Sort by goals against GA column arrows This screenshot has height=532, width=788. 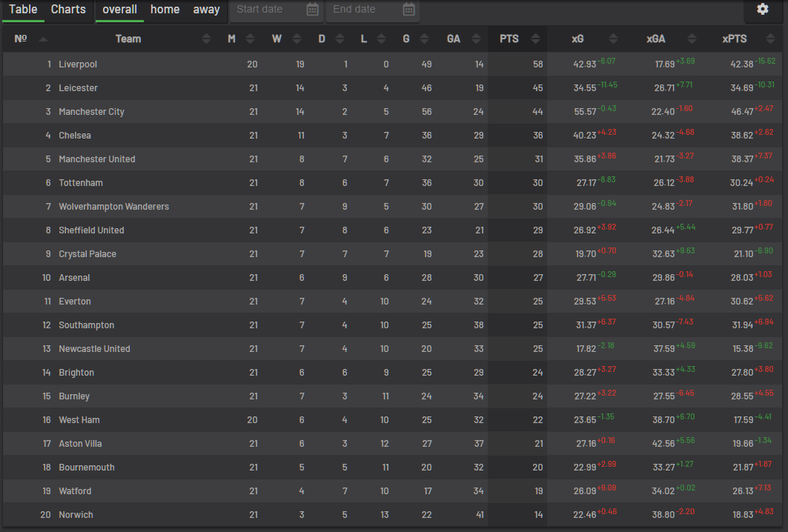pyautogui.click(x=476, y=39)
